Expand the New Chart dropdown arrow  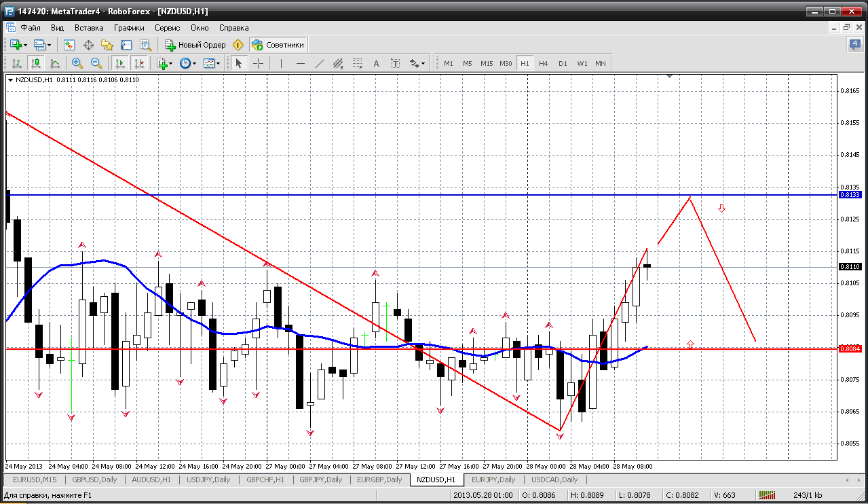click(x=25, y=46)
